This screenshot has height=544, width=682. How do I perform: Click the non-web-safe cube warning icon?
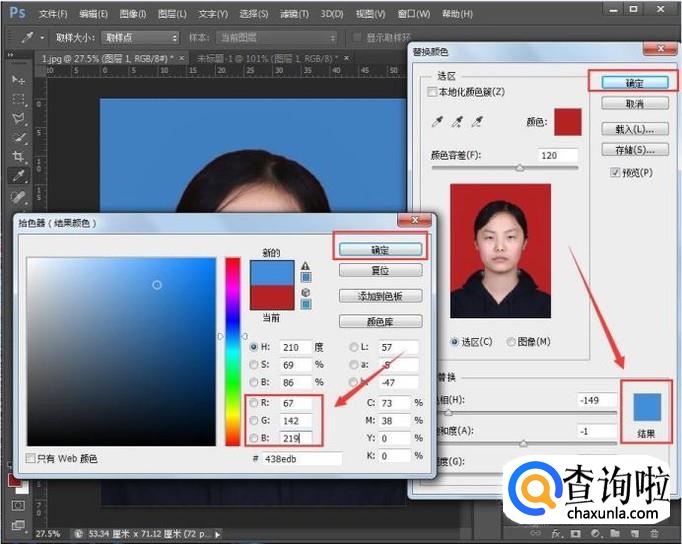[x=305, y=292]
